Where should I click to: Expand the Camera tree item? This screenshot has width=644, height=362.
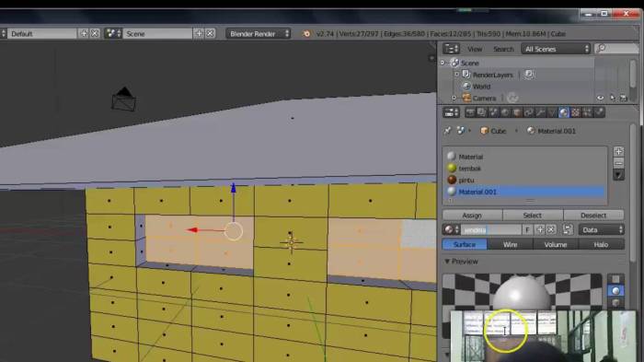(x=454, y=98)
